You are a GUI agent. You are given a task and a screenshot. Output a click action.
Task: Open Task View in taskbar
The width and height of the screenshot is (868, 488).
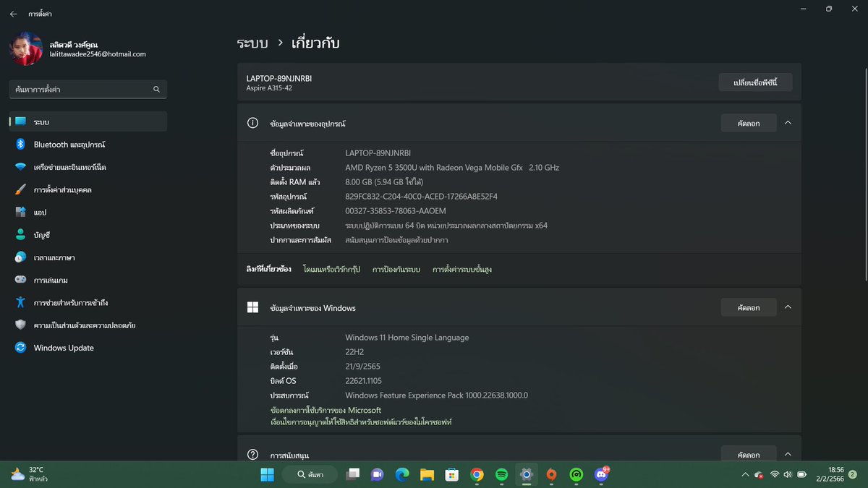[x=352, y=474]
